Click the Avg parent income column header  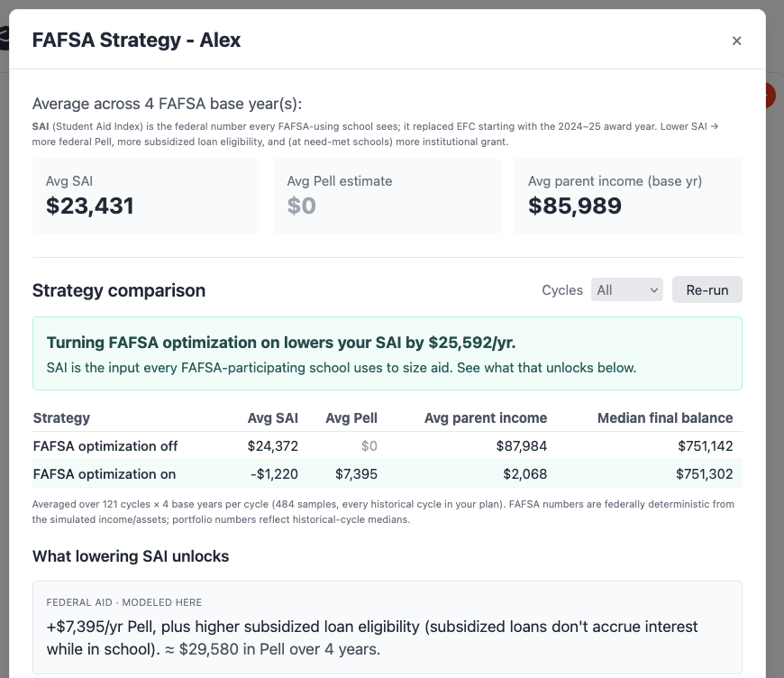click(486, 417)
